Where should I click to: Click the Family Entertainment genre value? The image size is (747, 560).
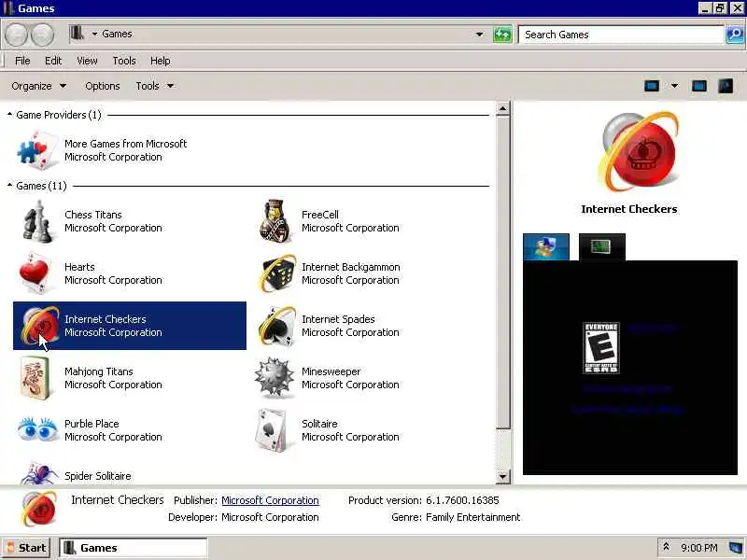point(472,517)
